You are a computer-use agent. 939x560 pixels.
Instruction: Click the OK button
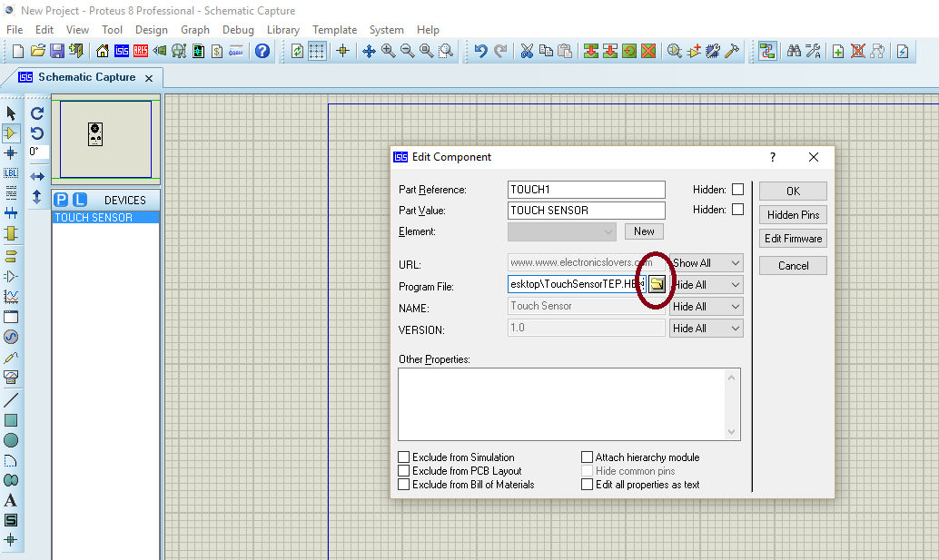(x=793, y=191)
